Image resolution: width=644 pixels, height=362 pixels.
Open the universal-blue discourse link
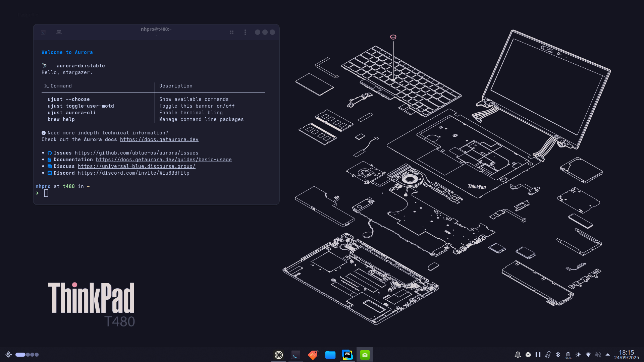[x=137, y=166]
